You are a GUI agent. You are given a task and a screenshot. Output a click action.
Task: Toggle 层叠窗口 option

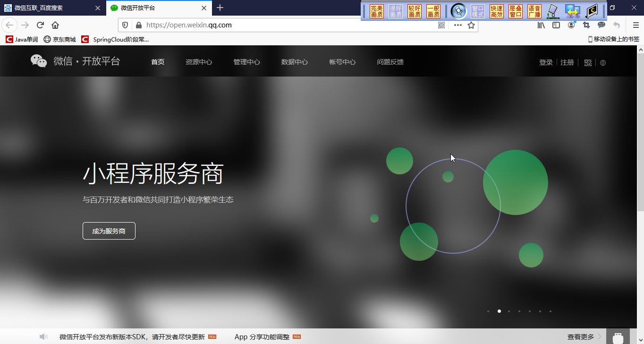[x=516, y=11]
